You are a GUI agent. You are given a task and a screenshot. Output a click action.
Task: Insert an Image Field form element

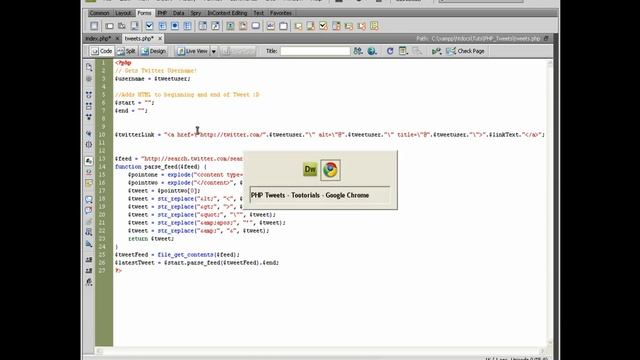click(230, 26)
